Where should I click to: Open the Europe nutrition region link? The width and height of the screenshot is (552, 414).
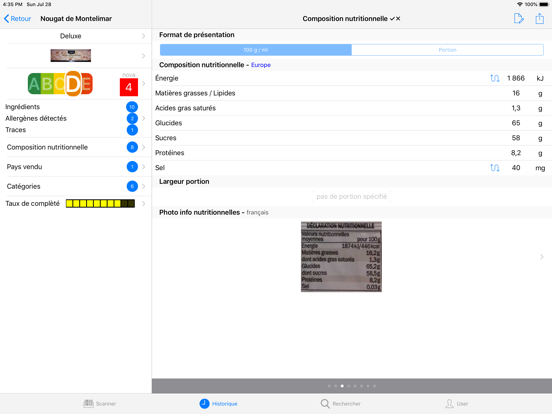pos(261,65)
